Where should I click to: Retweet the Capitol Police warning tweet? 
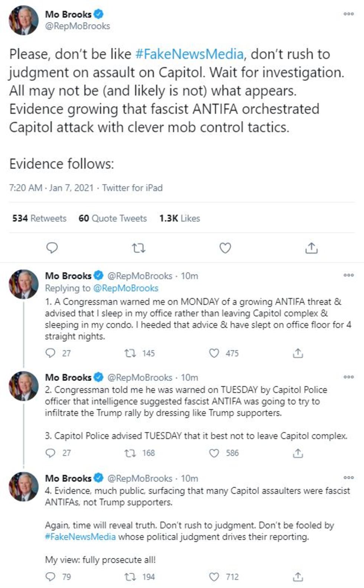tap(130, 453)
